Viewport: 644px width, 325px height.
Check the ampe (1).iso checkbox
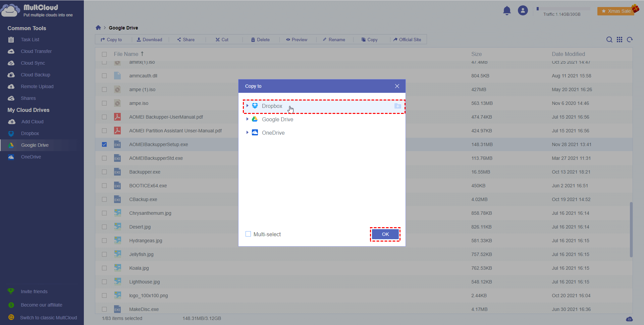click(104, 89)
